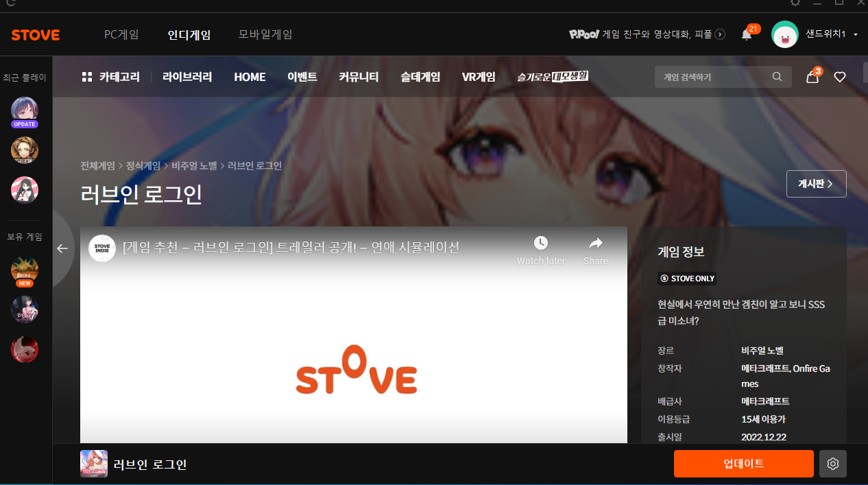Click the 러브인 로그인 thumbnail in the bottom bar
The height and width of the screenshot is (485, 868).
tap(94, 464)
